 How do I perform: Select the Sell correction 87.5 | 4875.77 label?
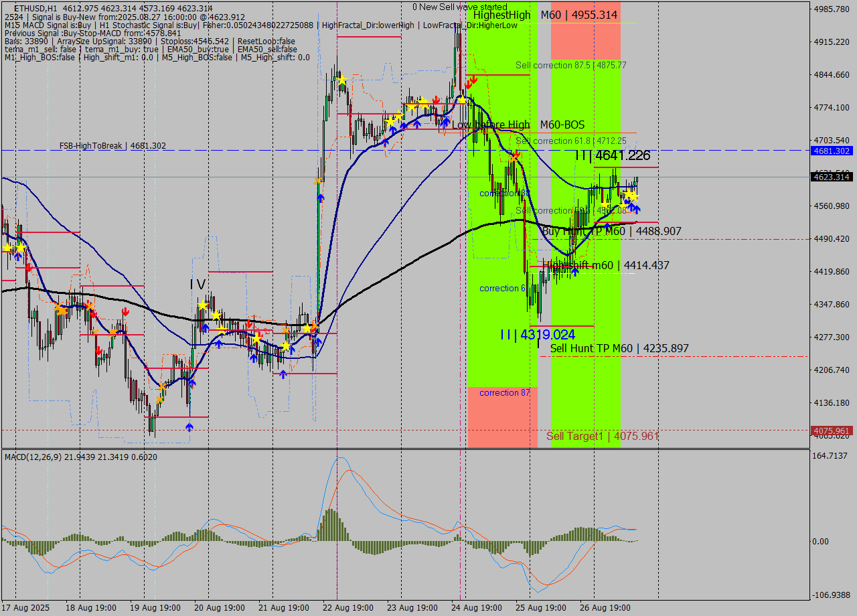click(x=570, y=65)
